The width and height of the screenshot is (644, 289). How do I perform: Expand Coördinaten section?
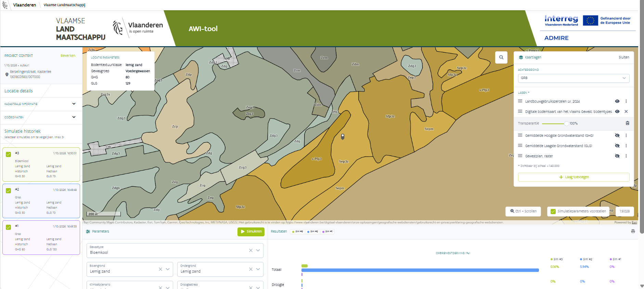[41, 117]
